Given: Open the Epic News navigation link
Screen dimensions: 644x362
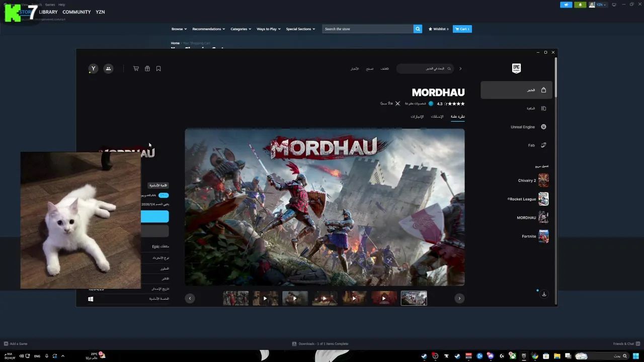Looking at the screenshot, I should [x=355, y=68].
